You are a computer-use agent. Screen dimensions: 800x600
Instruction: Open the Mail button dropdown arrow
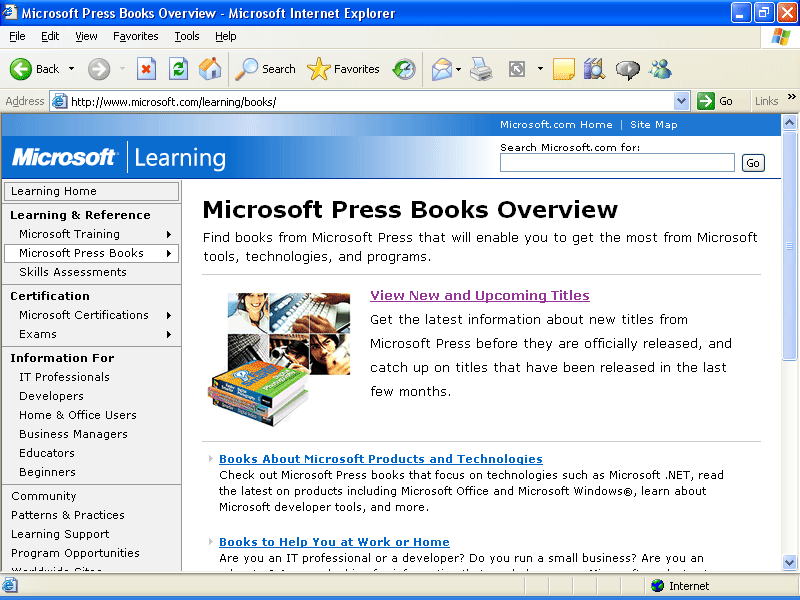[x=458, y=69]
